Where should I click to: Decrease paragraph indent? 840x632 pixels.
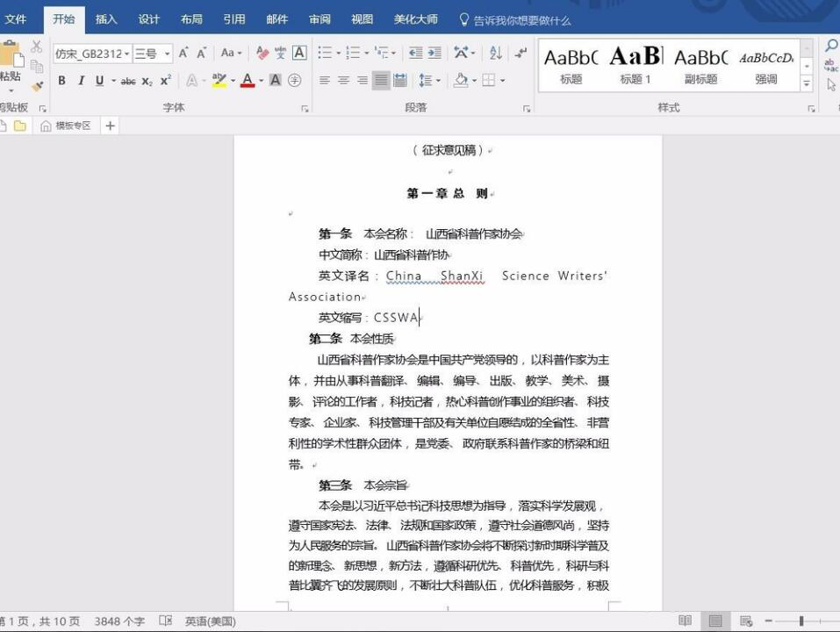coord(416,53)
